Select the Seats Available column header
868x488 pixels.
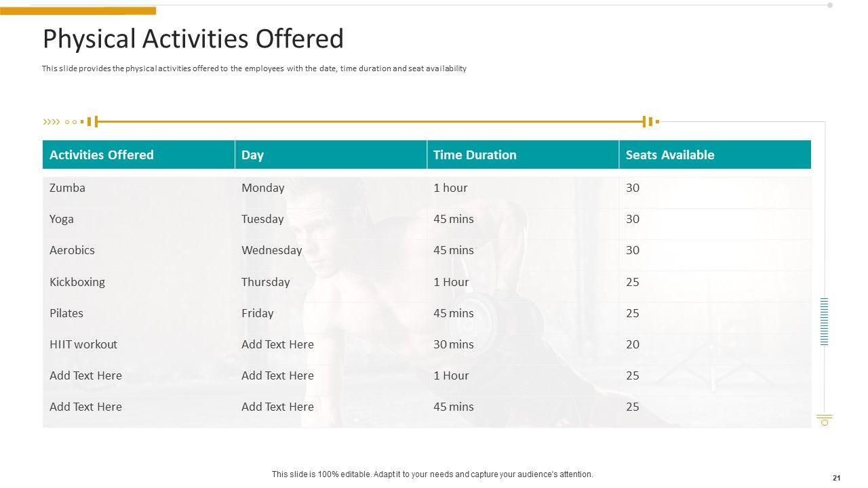[670, 155]
